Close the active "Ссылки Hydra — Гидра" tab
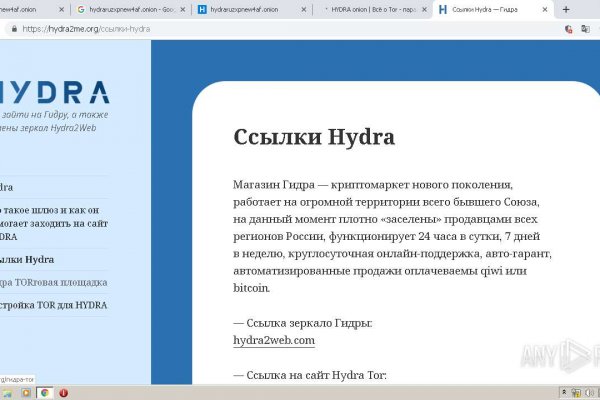Viewport: 600px width, 400px height. pyautogui.click(x=543, y=10)
